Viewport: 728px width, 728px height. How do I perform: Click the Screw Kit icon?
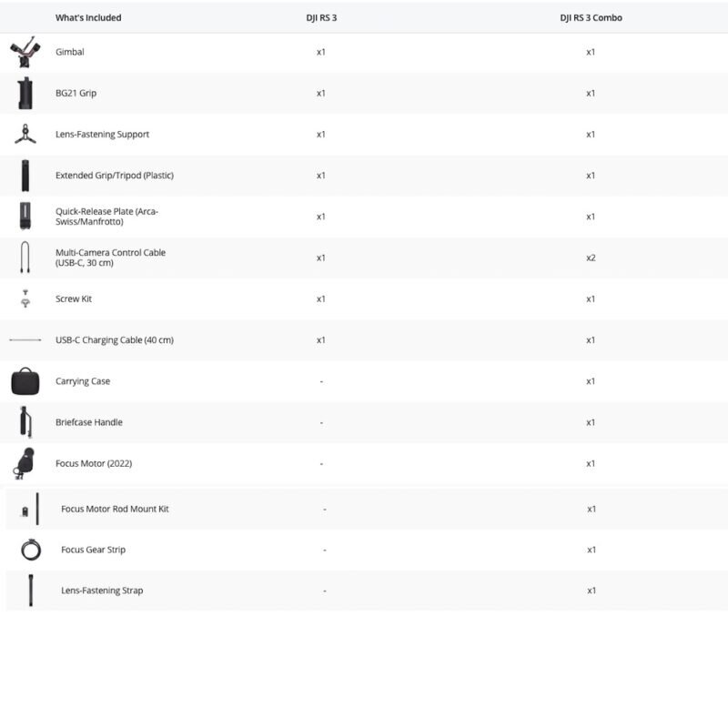(25, 298)
